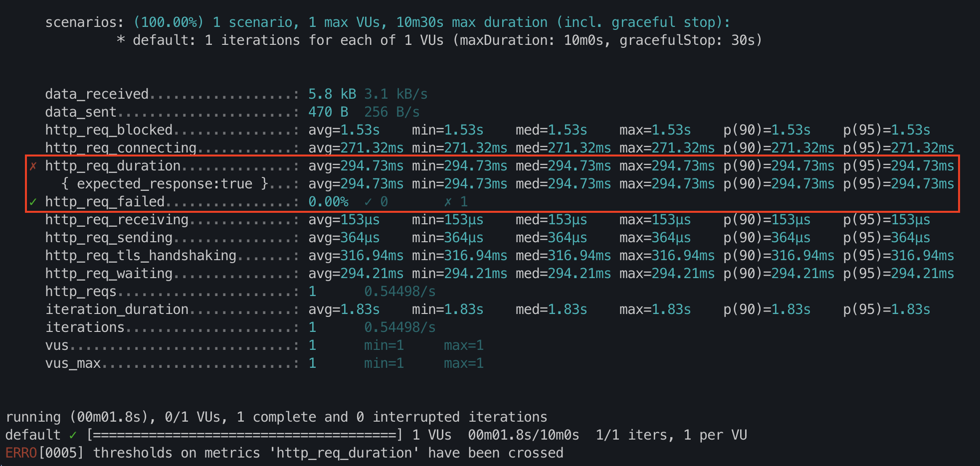Click the http_req_connecting metric name
The image size is (980, 466).
(121, 148)
